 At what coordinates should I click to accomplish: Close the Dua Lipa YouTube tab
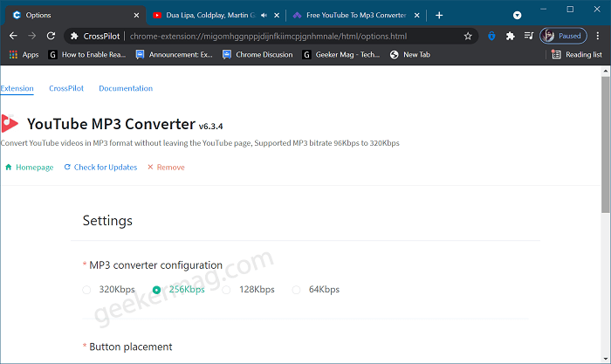click(277, 15)
